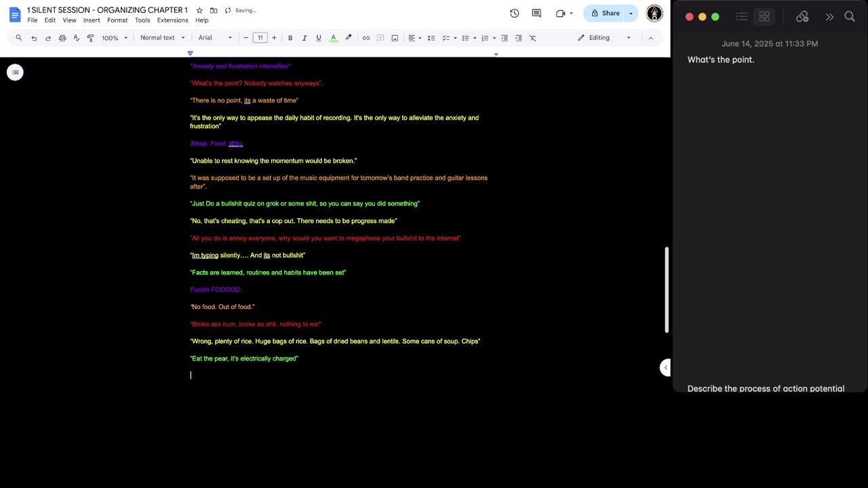Increase the paragraph indent
The height and width of the screenshot is (488, 868).
519,38
